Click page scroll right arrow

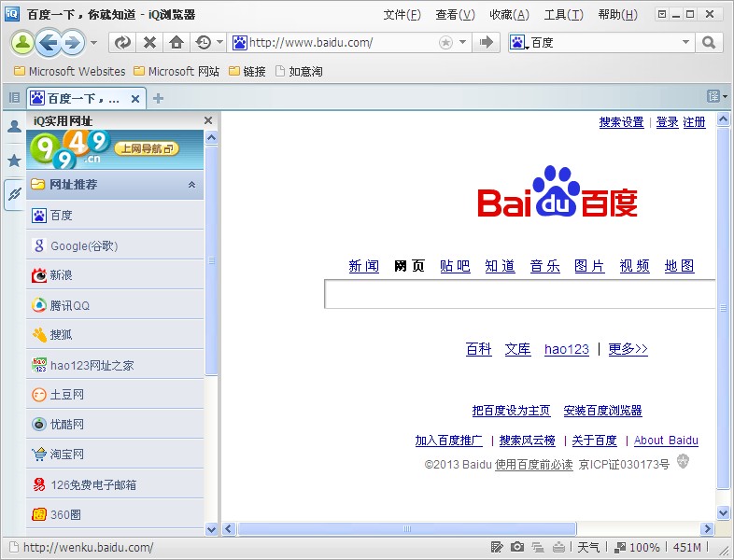pyautogui.click(x=707, y=528)
